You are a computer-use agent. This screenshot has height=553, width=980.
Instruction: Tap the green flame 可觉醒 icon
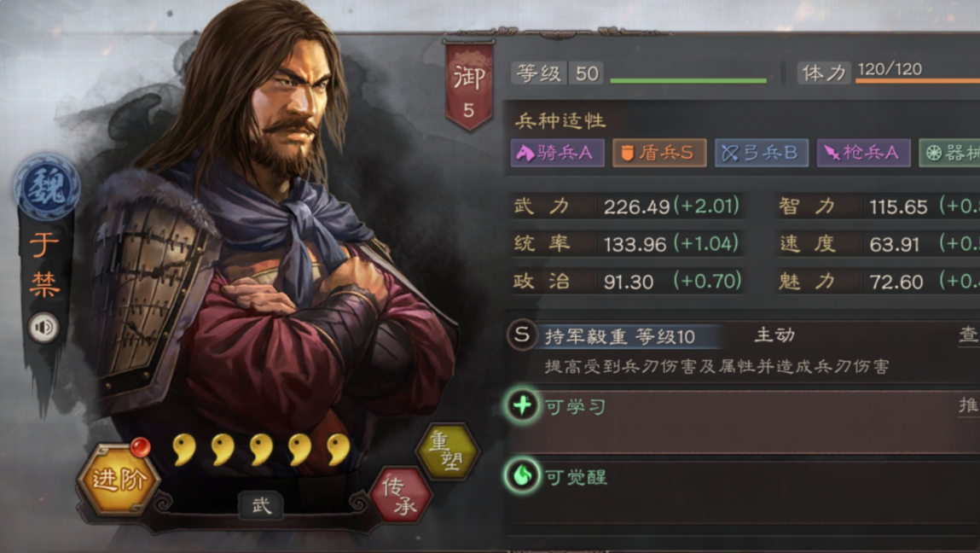click(523, 475)
